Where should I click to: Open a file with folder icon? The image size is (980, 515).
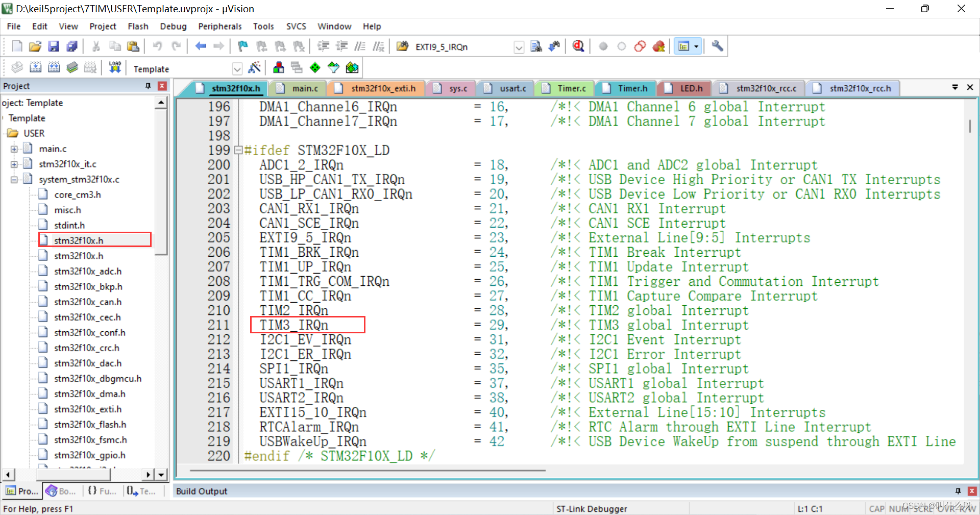(x=35, y=46)
